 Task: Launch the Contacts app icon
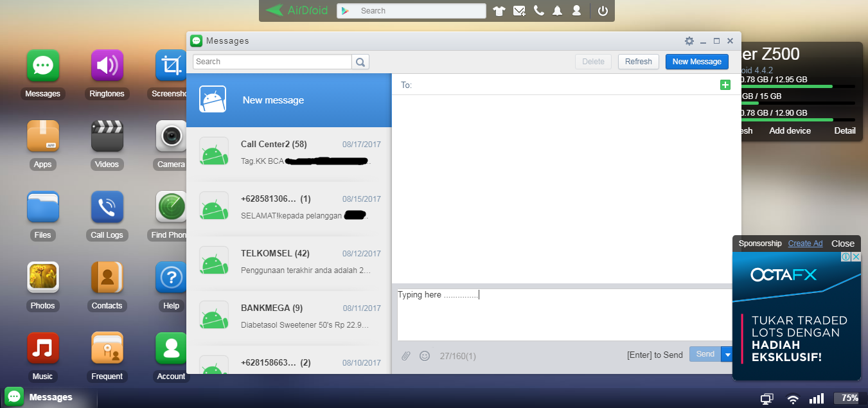pos(107,279)
